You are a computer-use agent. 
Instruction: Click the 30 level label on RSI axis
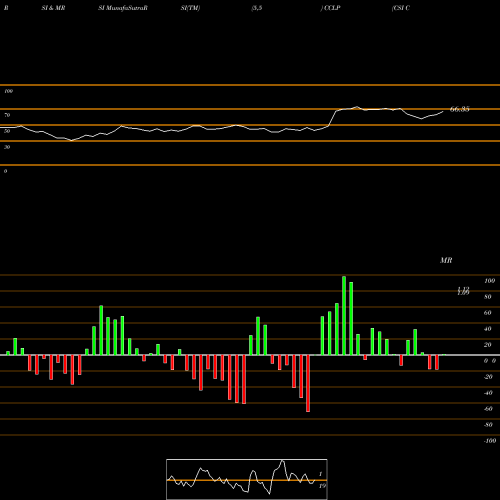[x=7, y=147]
